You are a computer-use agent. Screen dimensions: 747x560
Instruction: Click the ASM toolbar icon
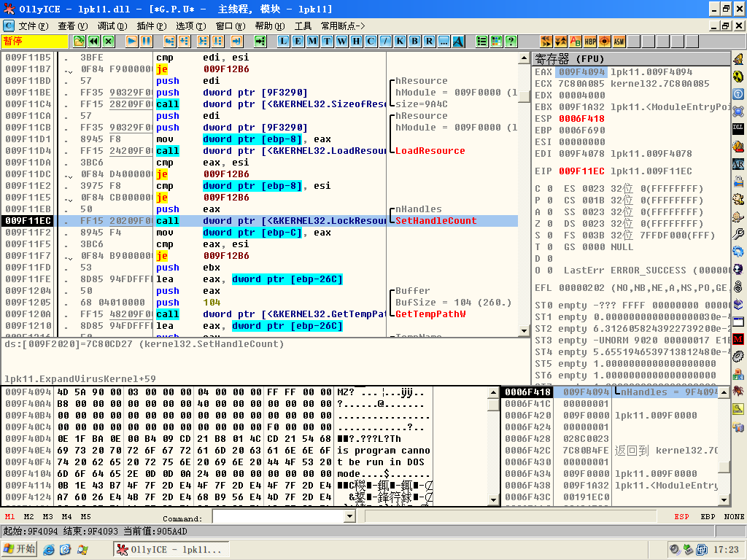tap(619, 41)
